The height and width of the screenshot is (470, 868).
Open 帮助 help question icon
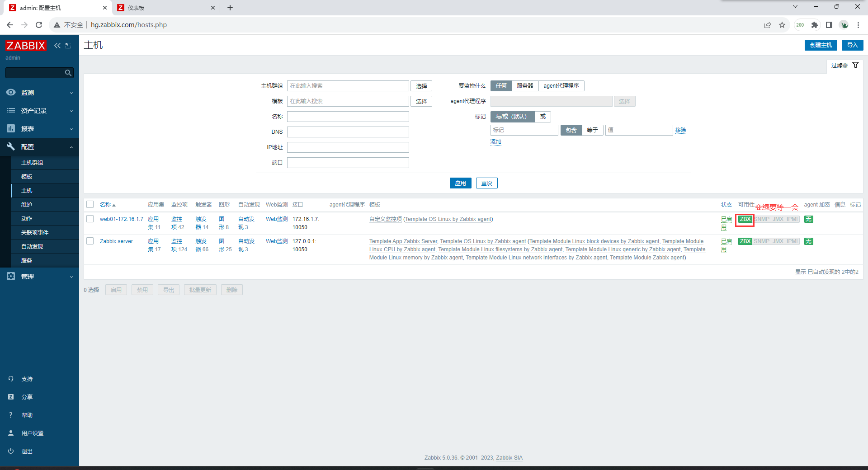click(x=11, y=415)
